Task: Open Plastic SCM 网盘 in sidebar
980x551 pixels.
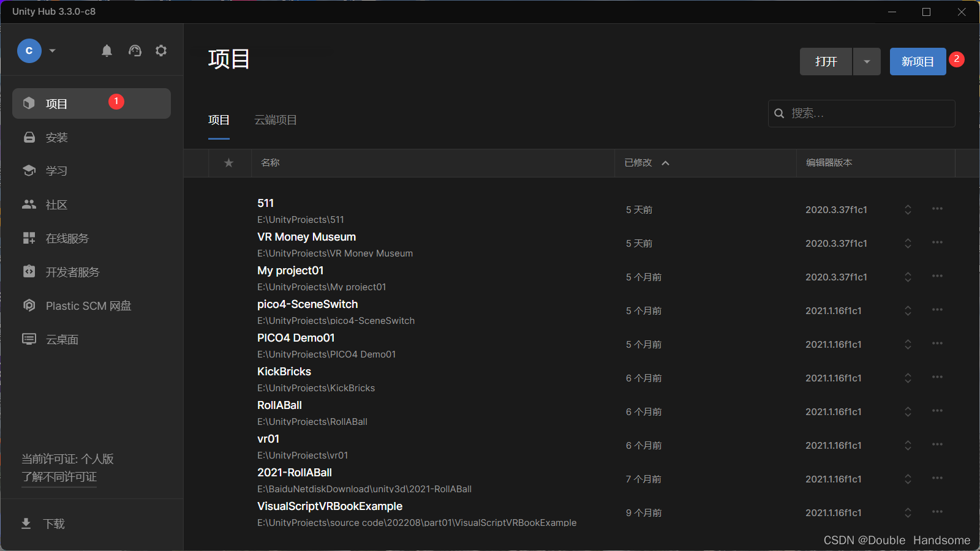Action: tap(88, 305)
